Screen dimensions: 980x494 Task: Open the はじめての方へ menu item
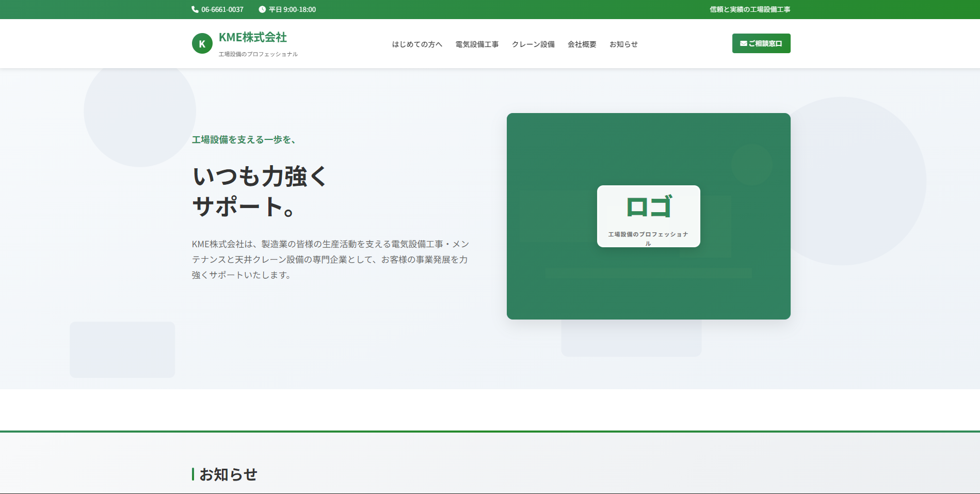(417, 44)
